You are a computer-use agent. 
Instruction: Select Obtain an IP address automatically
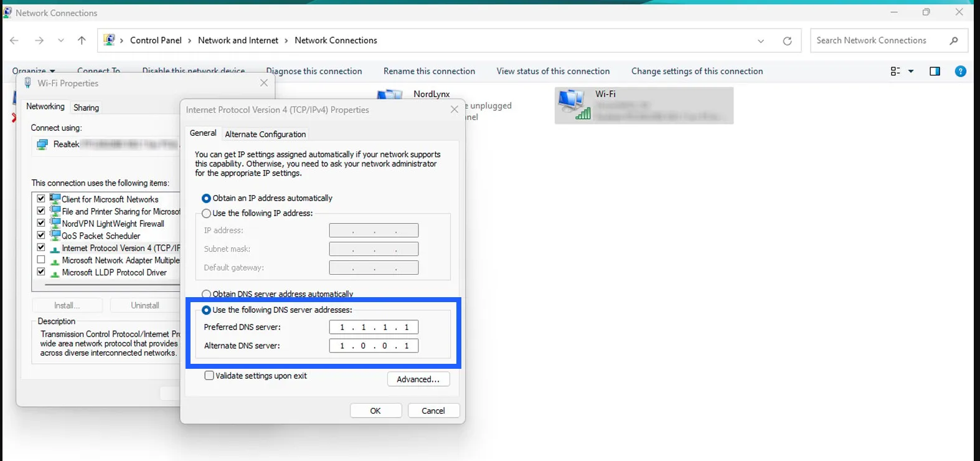click(x=206, y=198)
